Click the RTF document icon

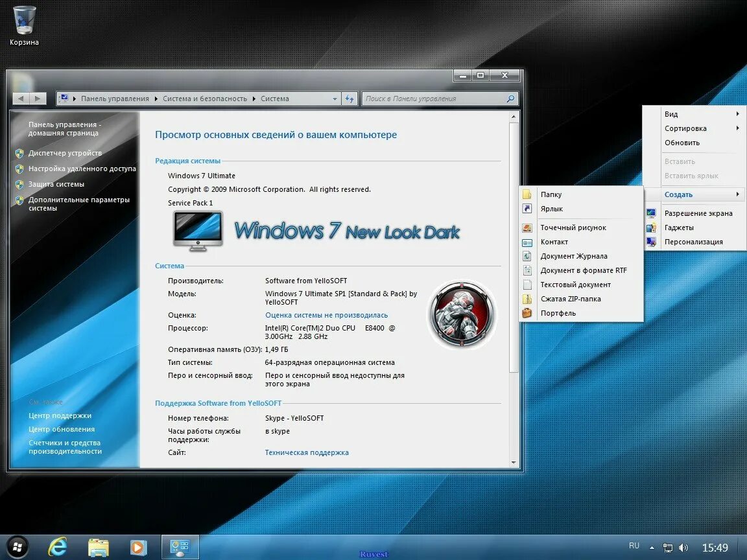527,270
